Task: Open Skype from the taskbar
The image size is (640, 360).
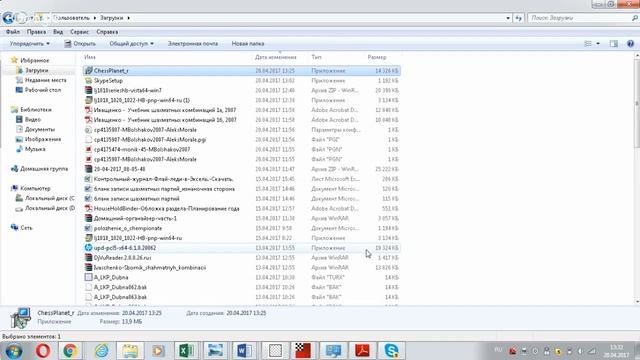Action: coord(391,351)
